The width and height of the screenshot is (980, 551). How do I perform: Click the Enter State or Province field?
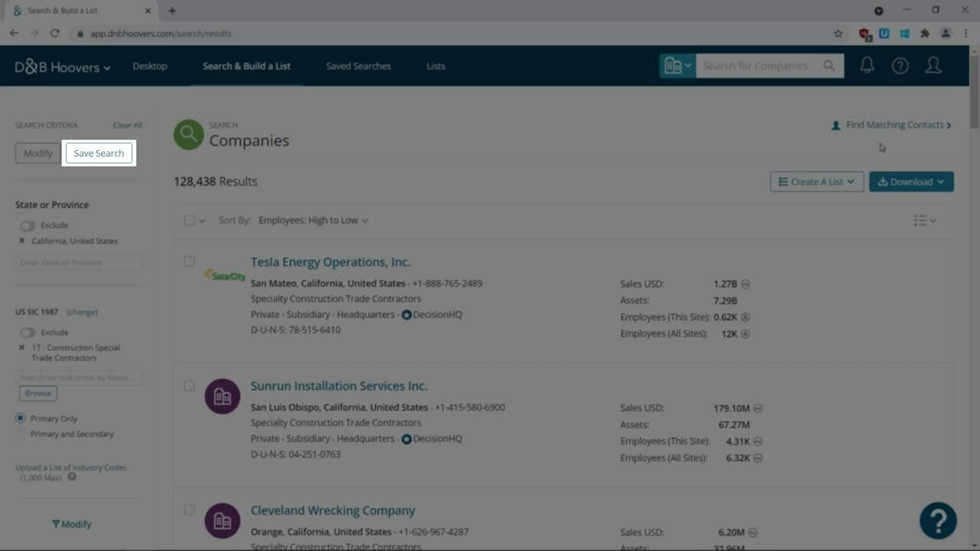pos(79,262)
